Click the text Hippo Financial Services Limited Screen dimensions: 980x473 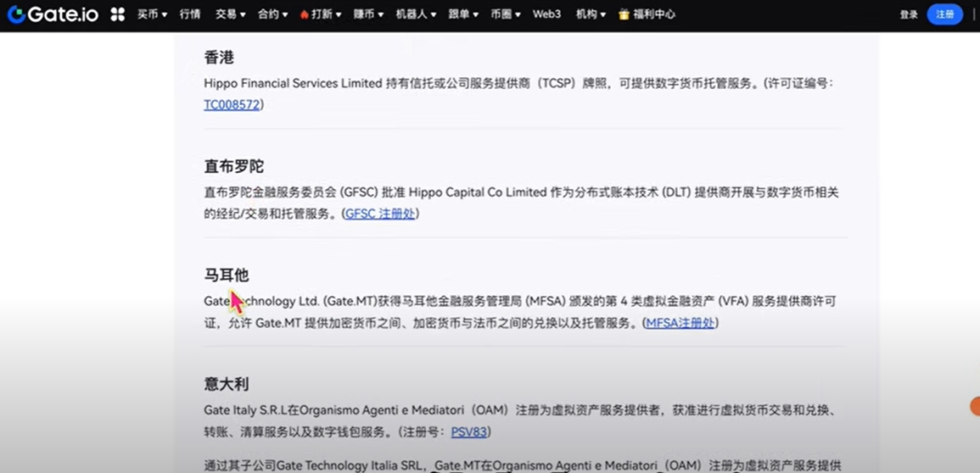[293, 83]
